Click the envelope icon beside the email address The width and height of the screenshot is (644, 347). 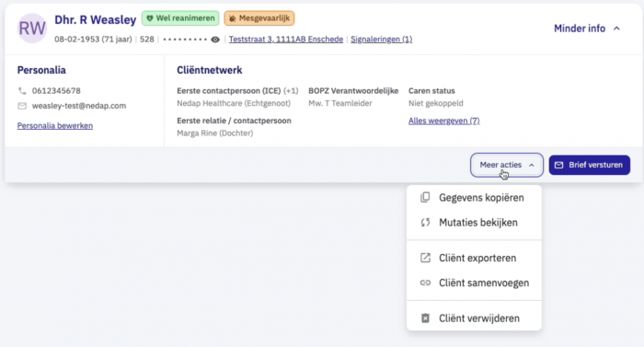[x=22, y=106]
